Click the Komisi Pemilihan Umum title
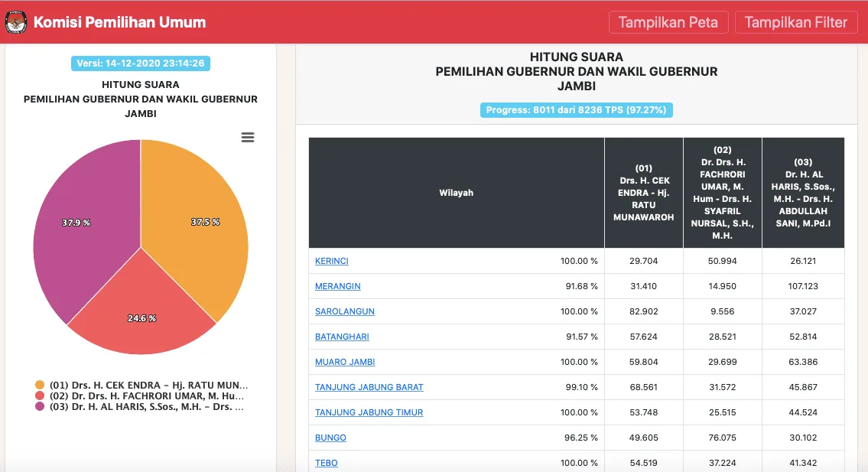The width and height of the screenshot is (868, 472). tap(119, 22)
